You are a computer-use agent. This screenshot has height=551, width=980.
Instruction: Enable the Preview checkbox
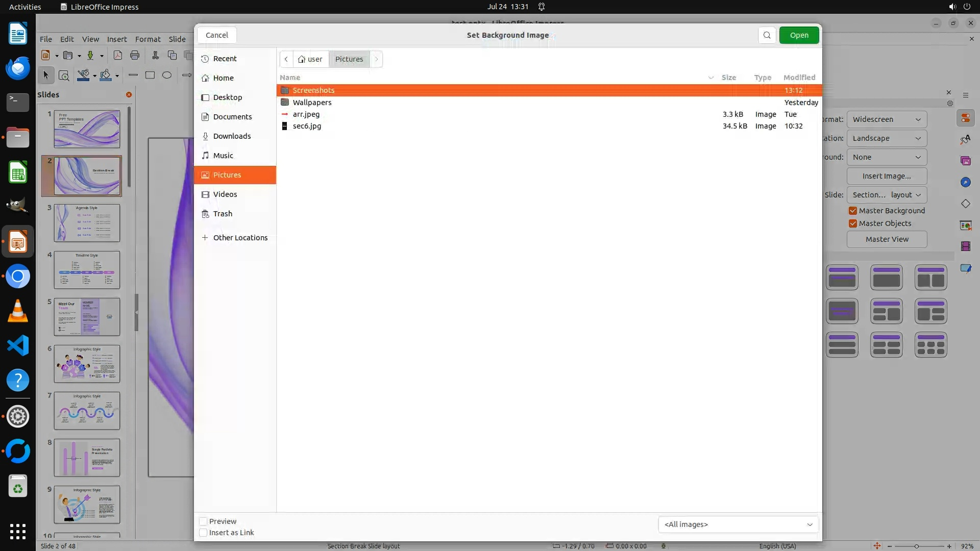tap(204, 521)
